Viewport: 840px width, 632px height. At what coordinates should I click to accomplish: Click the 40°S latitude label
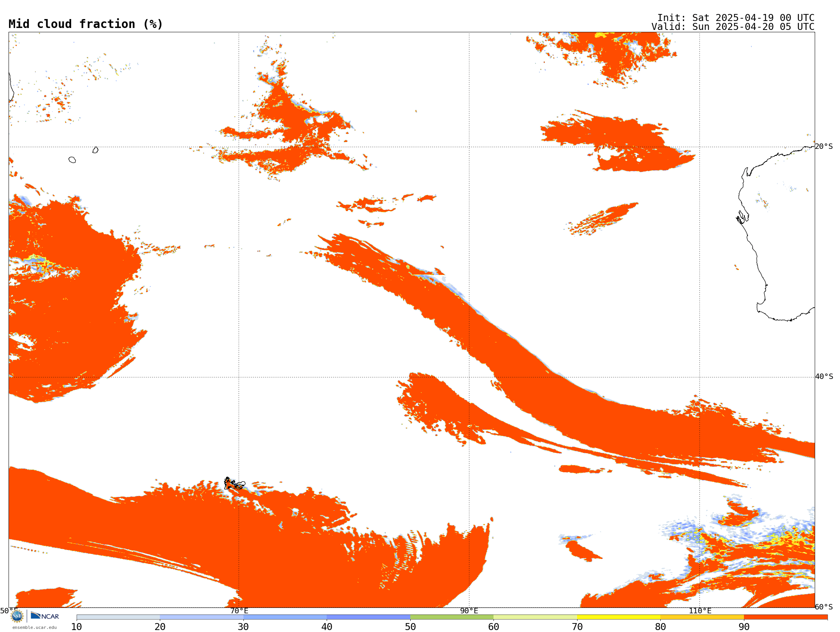(x=824, y=377)
